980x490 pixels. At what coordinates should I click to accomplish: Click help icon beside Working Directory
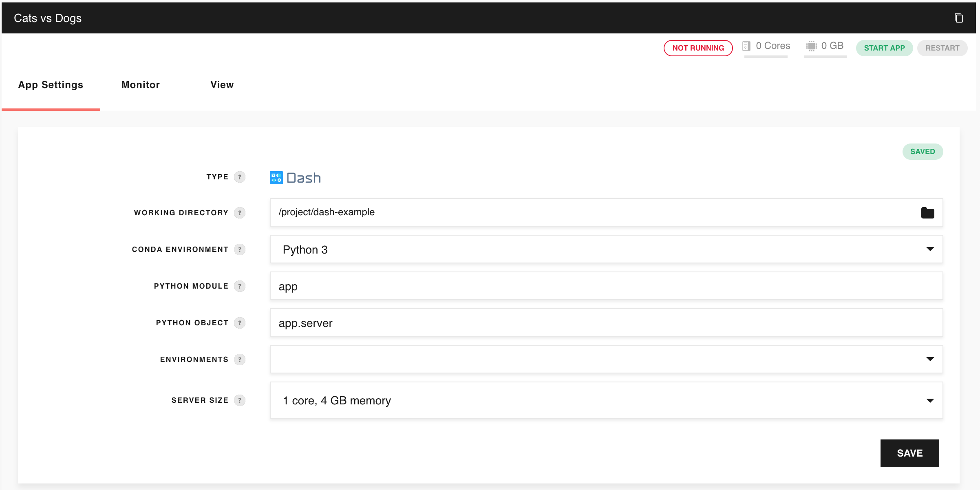[240, 213]
